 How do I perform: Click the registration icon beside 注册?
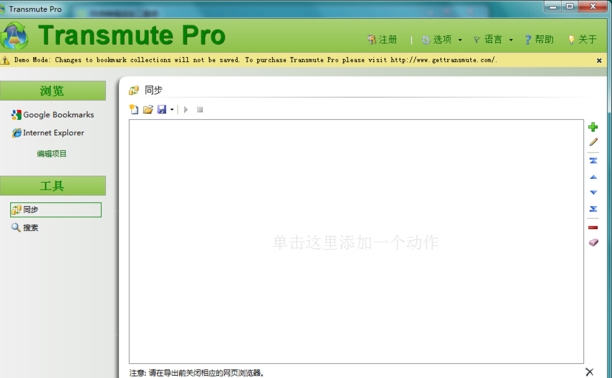click(x=372, y=39)
